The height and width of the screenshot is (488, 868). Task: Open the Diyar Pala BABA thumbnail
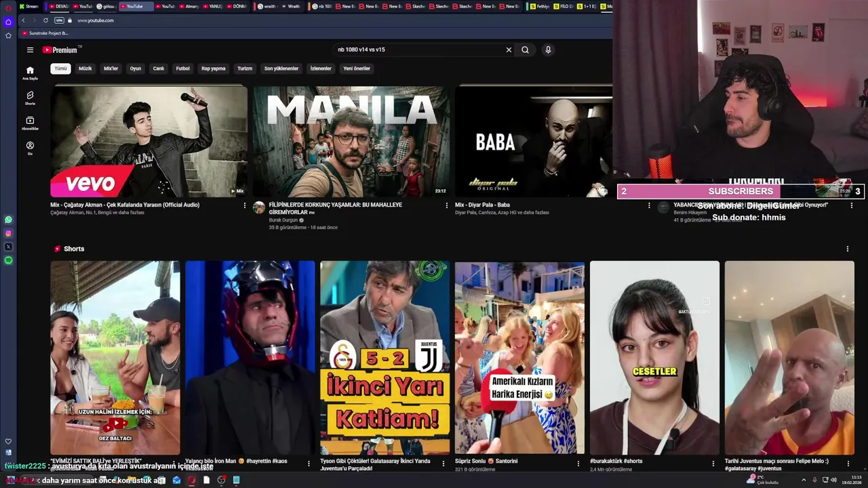(x=533, y=142)
